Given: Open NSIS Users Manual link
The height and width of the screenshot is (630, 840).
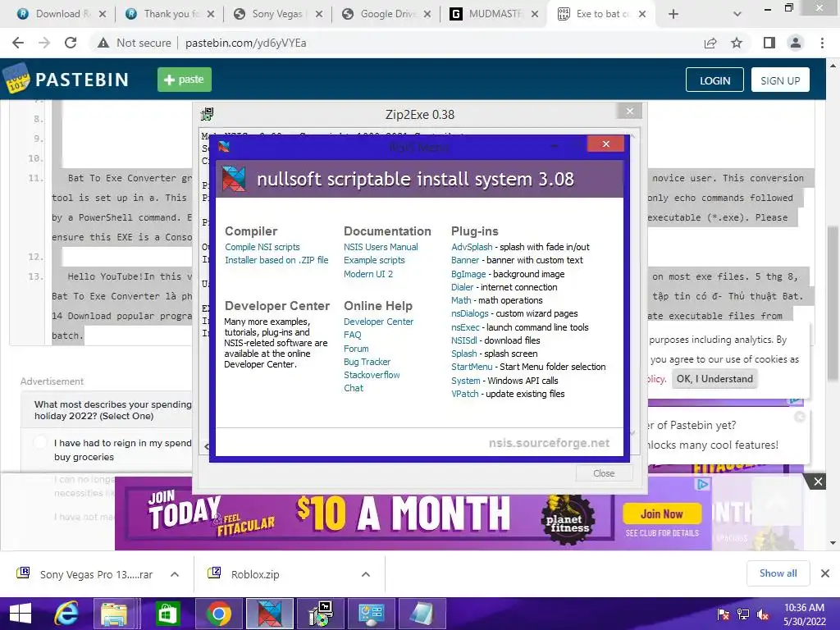Looking at the screenshot, I should (x=381, y=247).
